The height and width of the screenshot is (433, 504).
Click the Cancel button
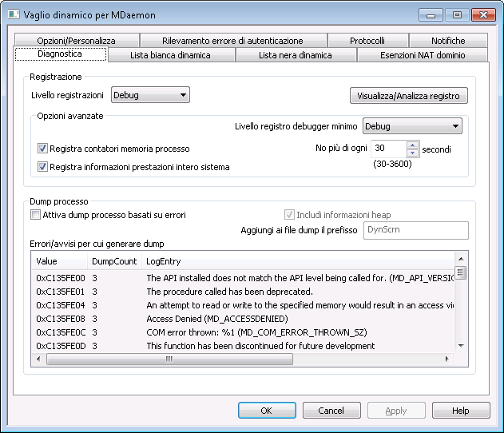331,411
